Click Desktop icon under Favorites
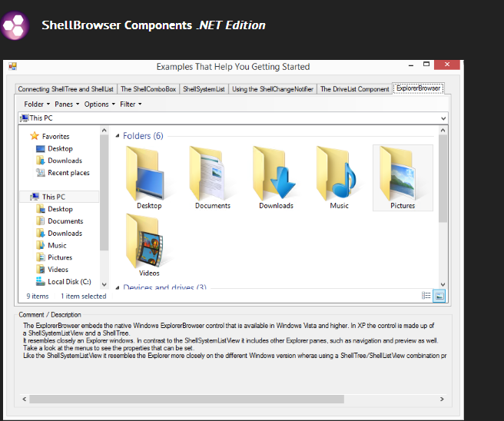 pos(41,148)
